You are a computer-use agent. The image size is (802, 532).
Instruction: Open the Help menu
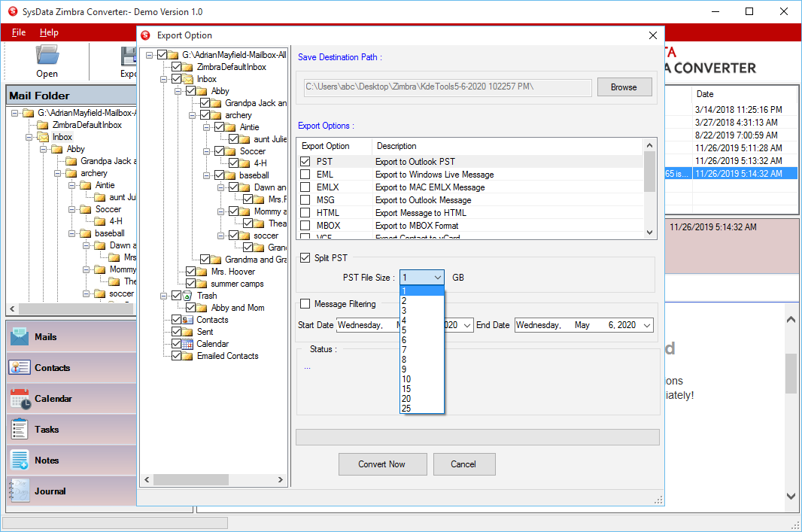click(49, 32)
